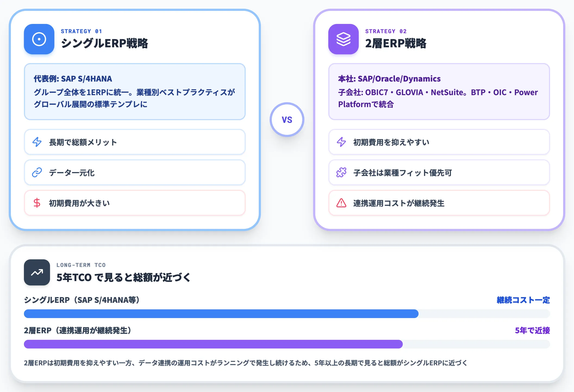Viewport: 574px width, 392px height.
Task: Click the red dollar icon beside 初期費用が大きい
Action: (37, 203)
